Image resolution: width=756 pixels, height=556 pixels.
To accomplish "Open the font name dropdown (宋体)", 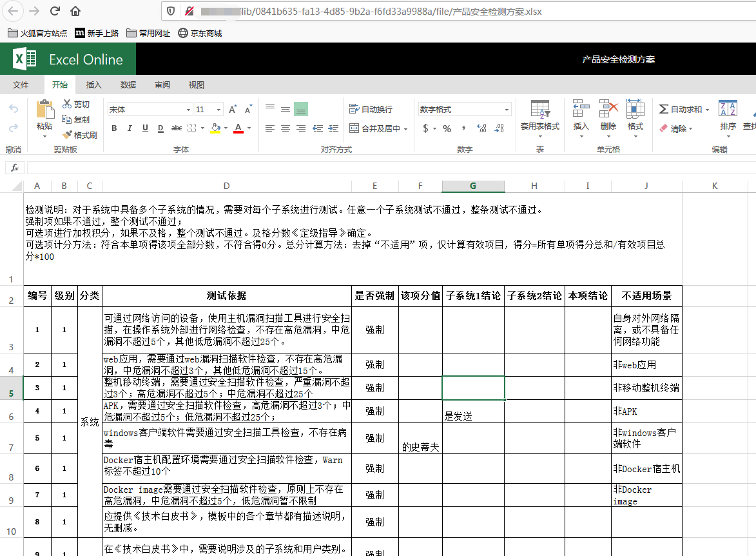I will [x=150, y=110].
